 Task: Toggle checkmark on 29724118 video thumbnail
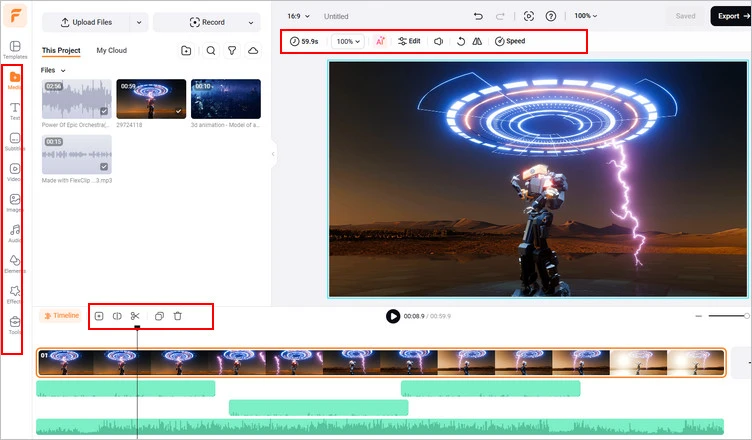pos(178,111)
